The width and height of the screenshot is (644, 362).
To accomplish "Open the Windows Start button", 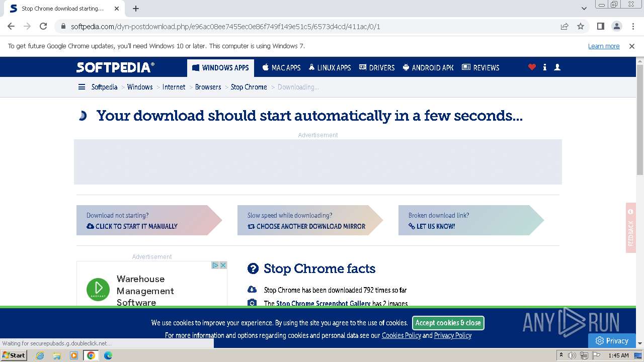I will (x=14, y=355).
